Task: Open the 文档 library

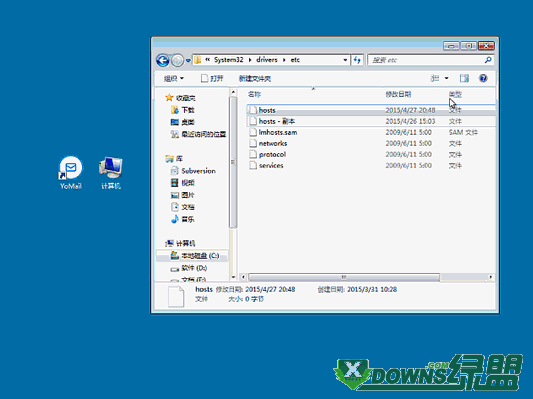Action: click(x=183, y=207)
